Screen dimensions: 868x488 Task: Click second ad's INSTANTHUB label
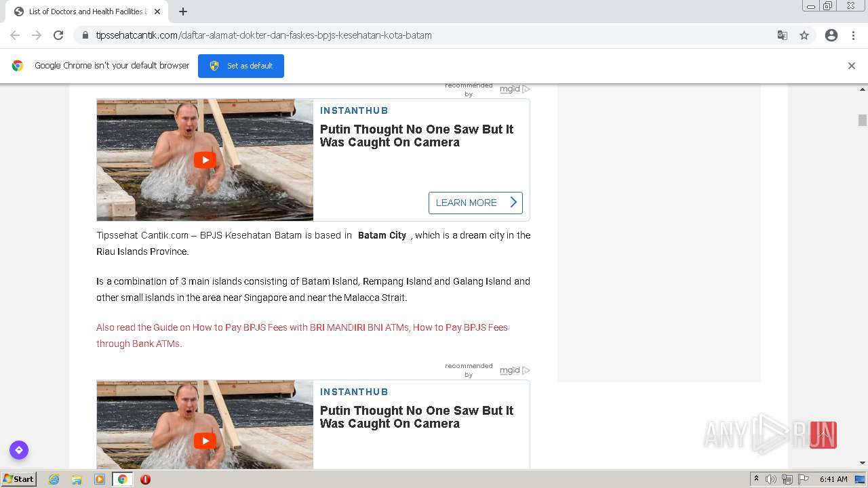click(x=354, y=392)
